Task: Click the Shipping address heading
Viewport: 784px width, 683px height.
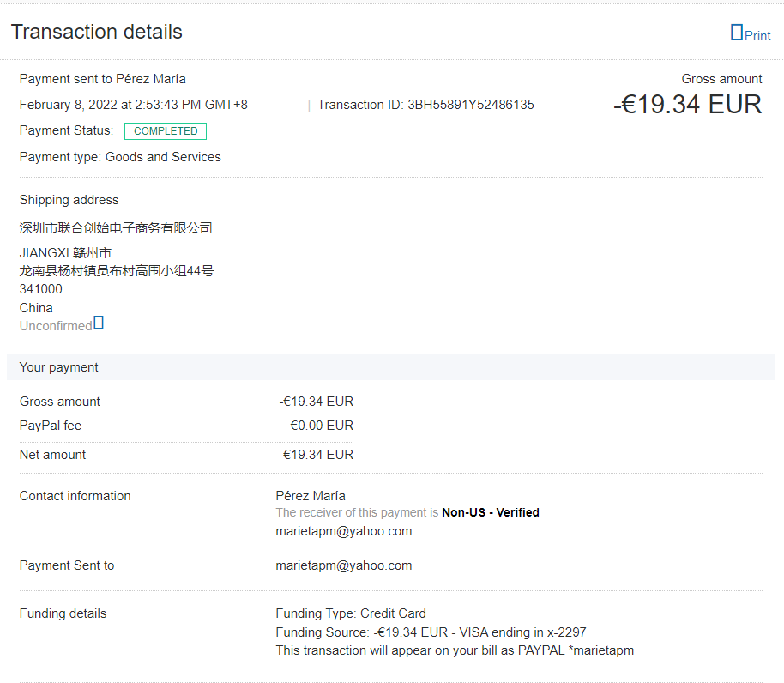Action: pyautogui.click(x=69, y=200)
